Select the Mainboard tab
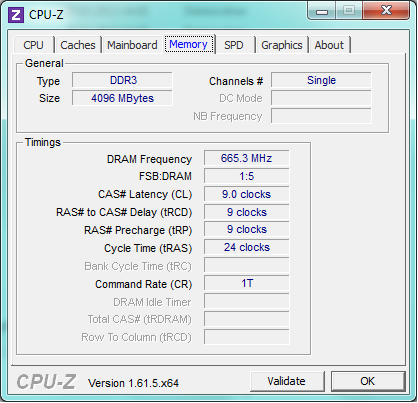This screenshot has width=418, height=403. click(132, 45)
